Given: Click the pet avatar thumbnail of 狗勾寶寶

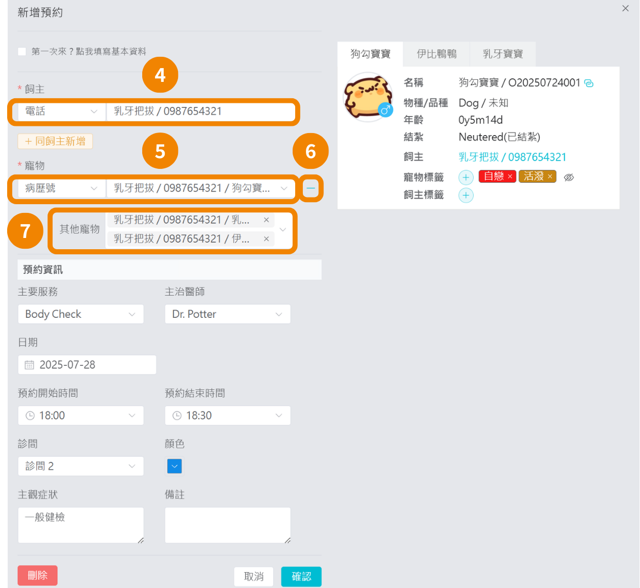Looking at the screenshot, I should 368,97.
